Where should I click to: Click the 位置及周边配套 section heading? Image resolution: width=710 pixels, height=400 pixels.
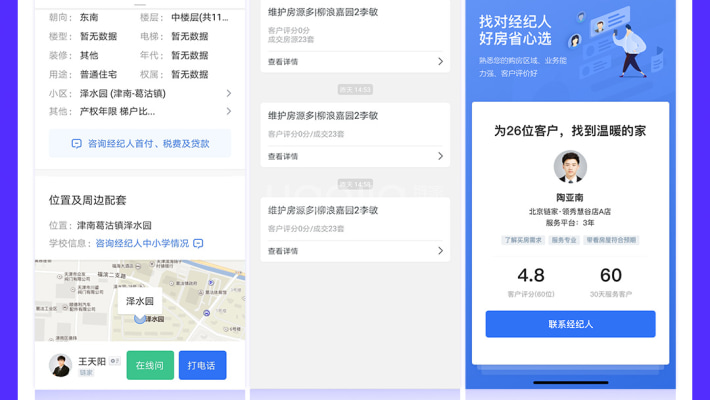tap(87, 200)
